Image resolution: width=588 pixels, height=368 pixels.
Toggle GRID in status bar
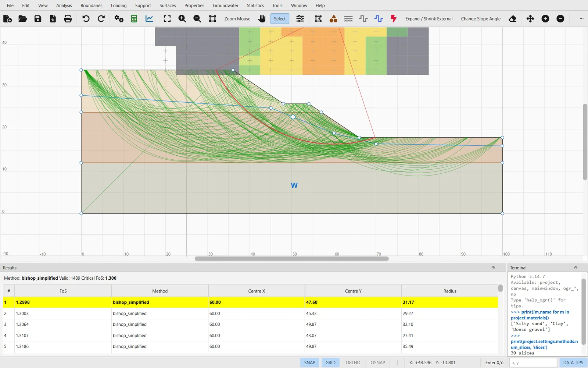[x=330, y=362]
